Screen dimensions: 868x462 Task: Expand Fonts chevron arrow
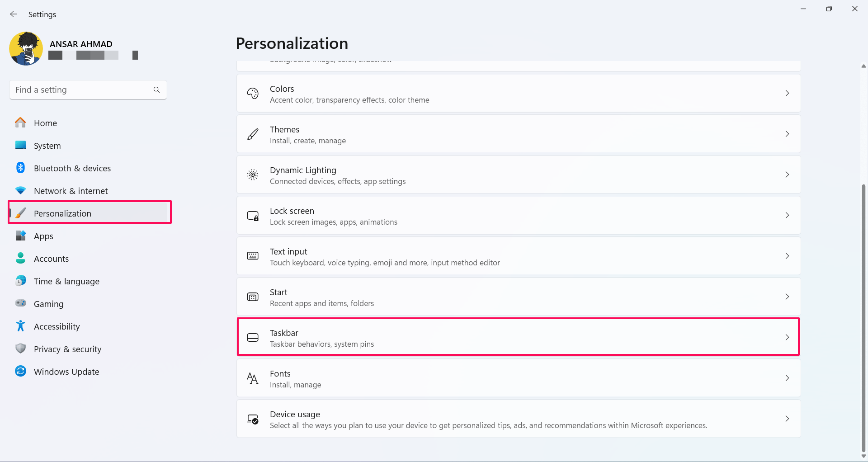coord(787,378)
